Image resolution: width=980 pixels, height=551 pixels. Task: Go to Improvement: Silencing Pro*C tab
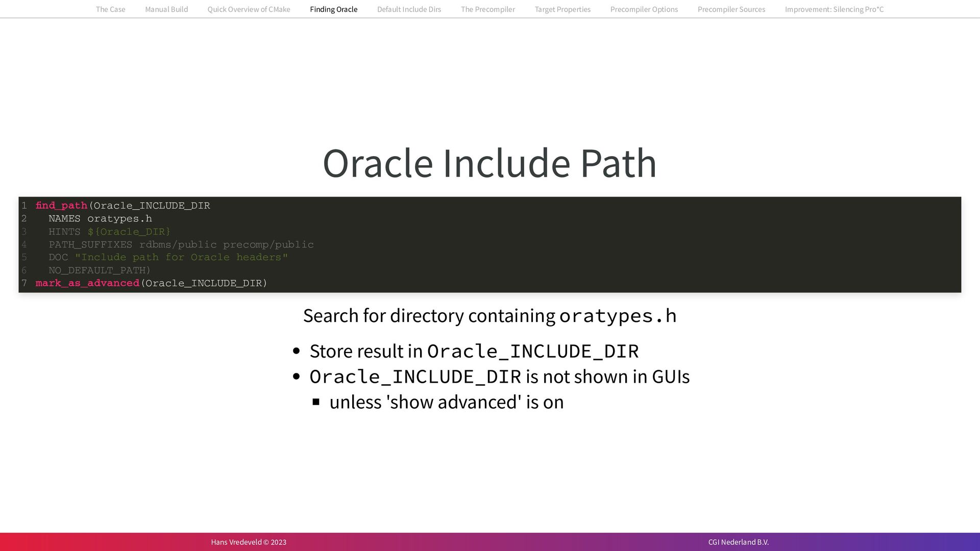click(834, 9)
